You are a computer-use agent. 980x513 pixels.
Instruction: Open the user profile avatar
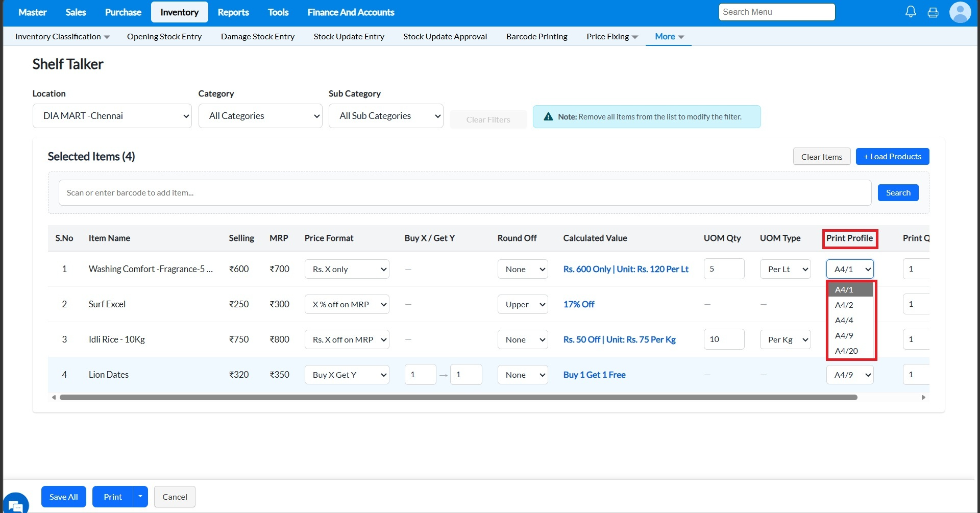[x=960, y=12]
